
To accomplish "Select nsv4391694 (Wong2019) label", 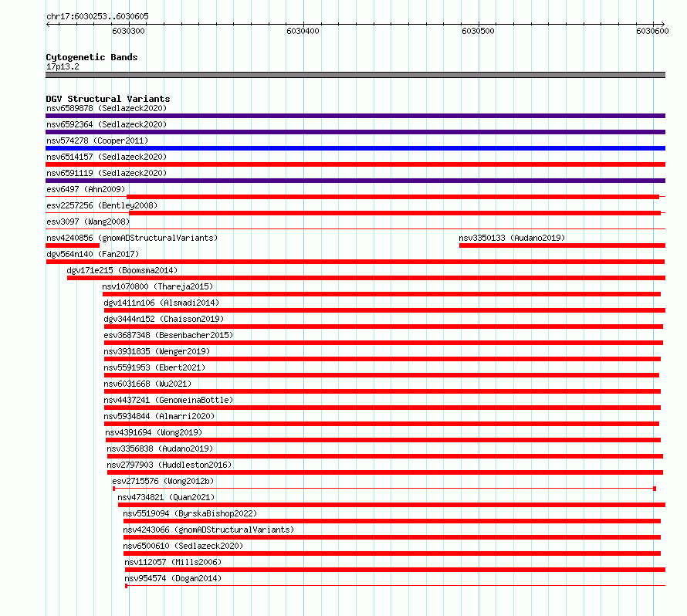I will coord(154,432).
